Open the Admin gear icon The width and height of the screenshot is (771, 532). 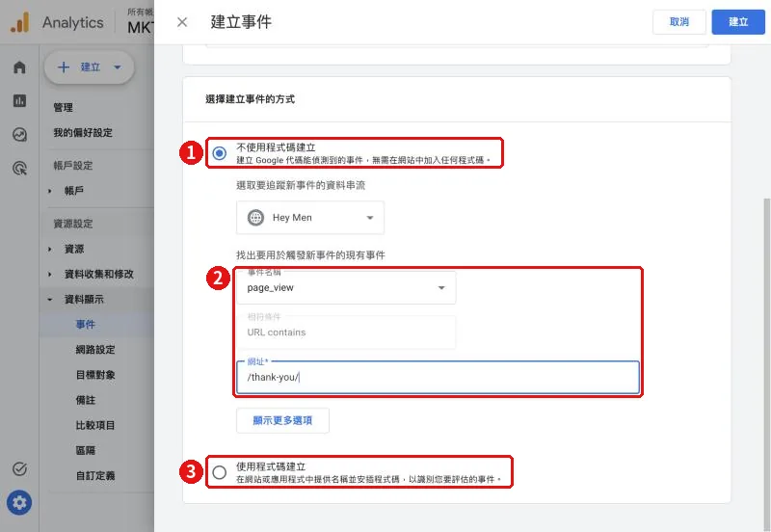point(19,502)
